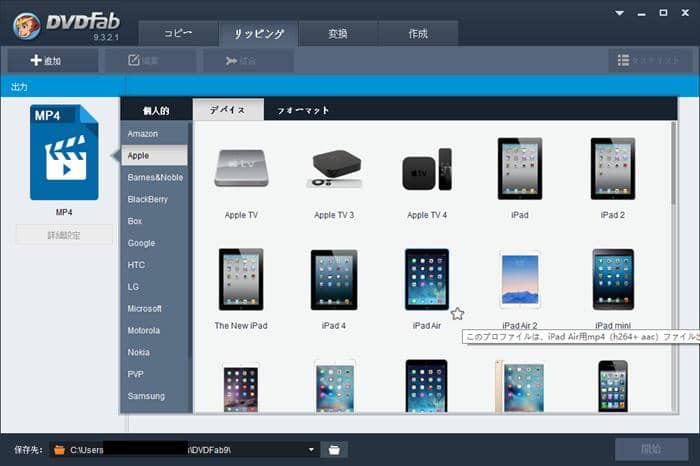Pick the Apple TV 4 profile
The image size is (700, 466).
[427, 169]
